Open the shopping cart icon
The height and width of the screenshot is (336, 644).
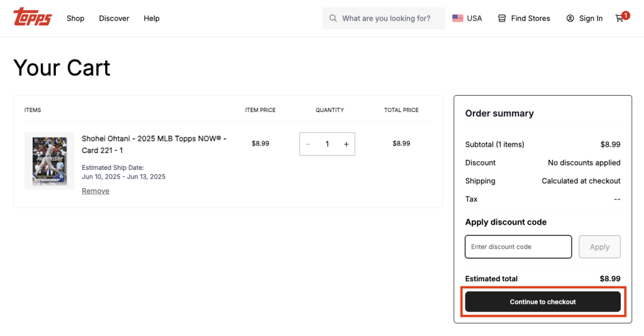[619, 18]
